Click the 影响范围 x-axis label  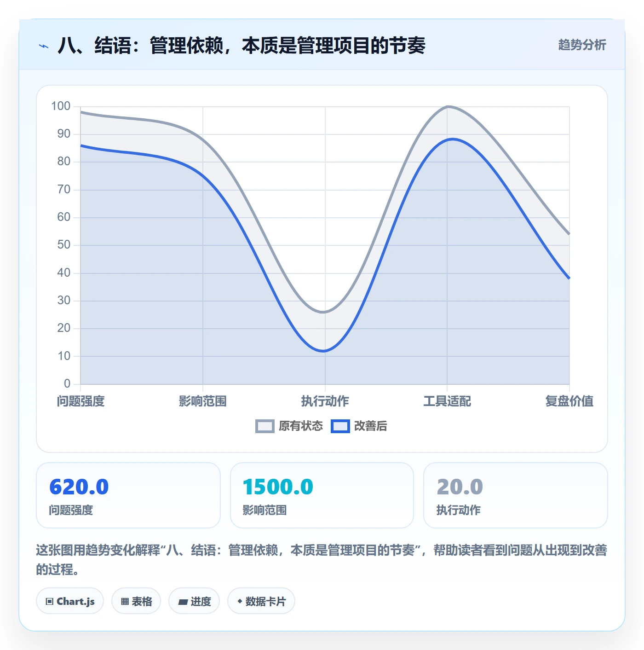point(203,401)
